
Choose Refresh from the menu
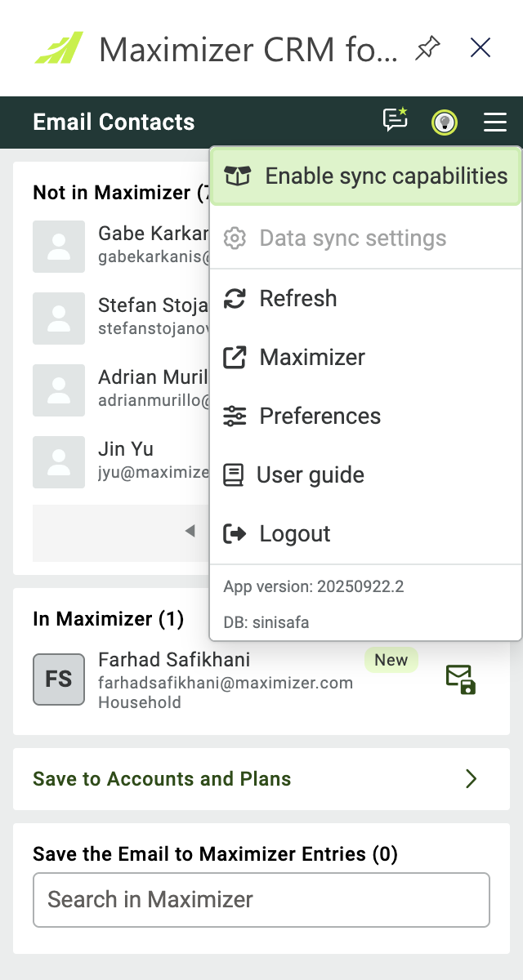point(365,298)
